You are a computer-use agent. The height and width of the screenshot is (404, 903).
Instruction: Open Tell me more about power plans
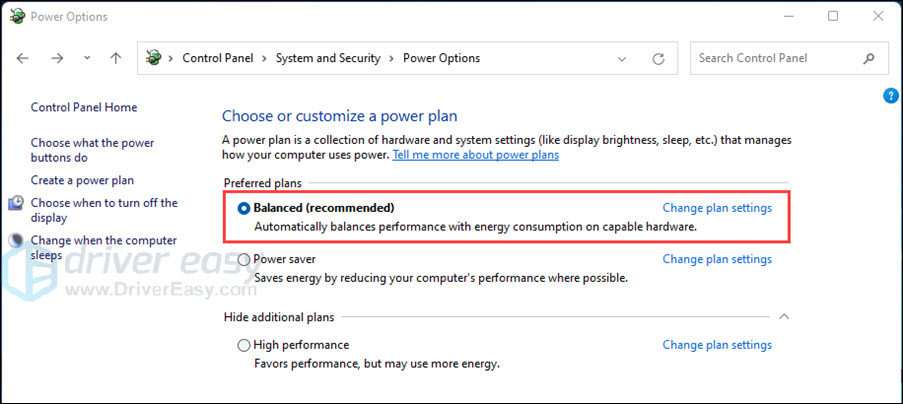click(475, 155)
